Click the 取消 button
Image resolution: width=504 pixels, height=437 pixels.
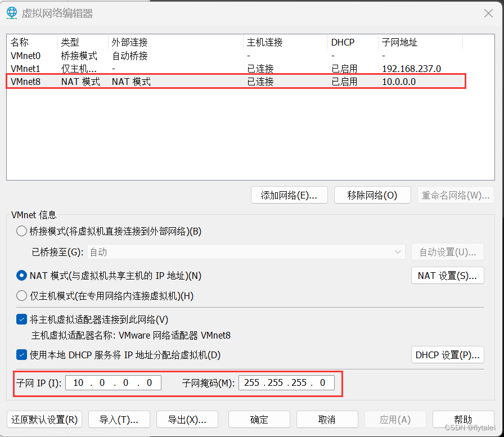coord(327,420)
